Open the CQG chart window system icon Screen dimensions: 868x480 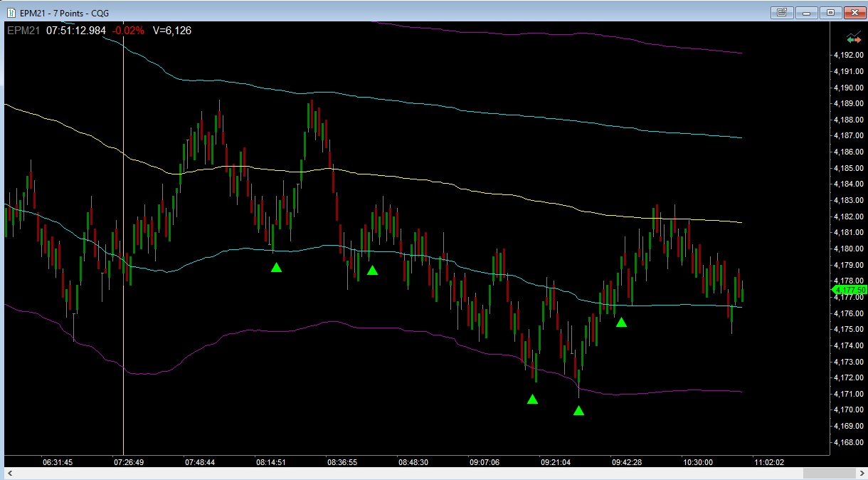pos(11,12)
